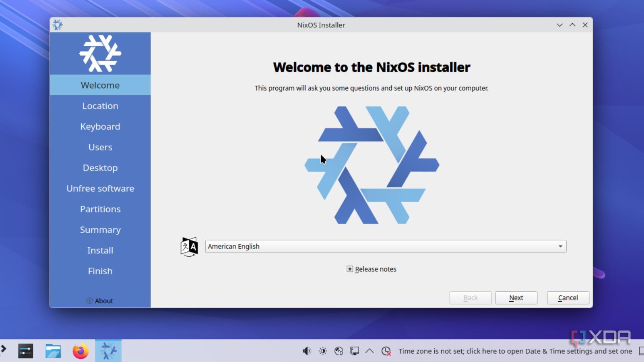
Task: Select Location step in sidebar
Action: [x=100, y=106]
